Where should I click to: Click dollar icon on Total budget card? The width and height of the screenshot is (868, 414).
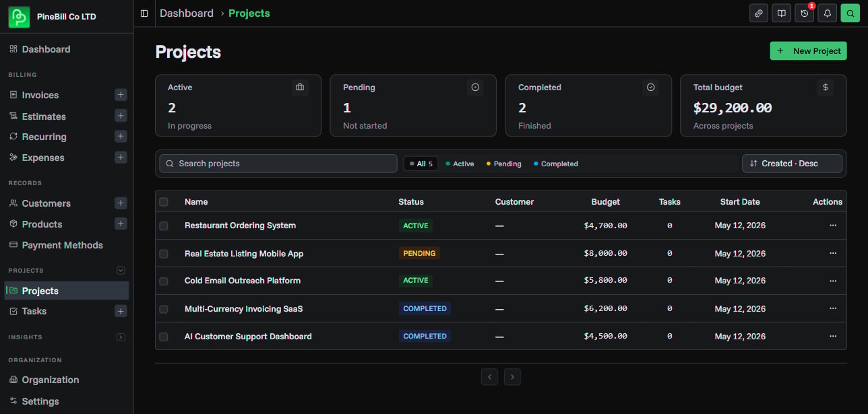pos(826,88)
